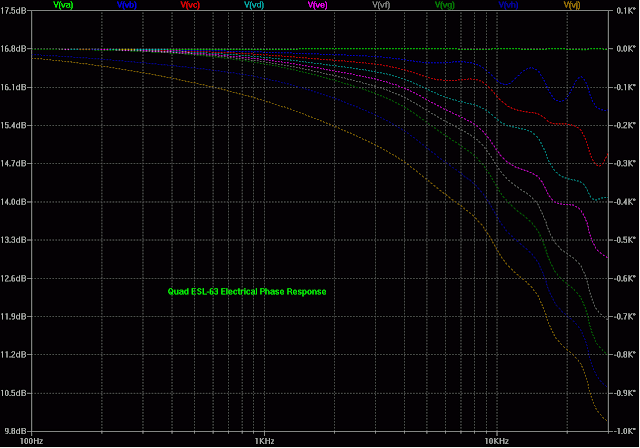Click the 15.4dB left axis label

pyautogui.click(x=13, y=125)
